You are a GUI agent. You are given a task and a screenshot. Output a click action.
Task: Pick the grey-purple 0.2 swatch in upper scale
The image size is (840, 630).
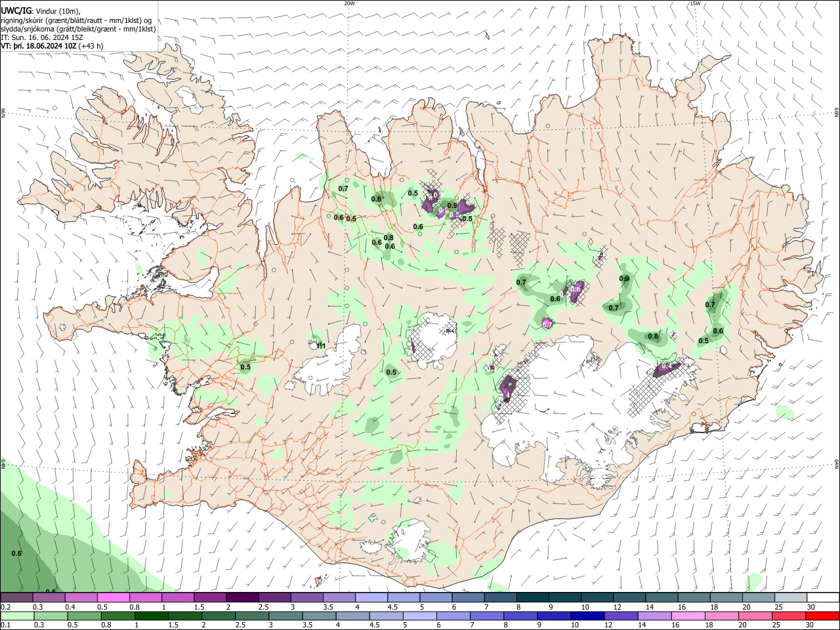point(16,598)
